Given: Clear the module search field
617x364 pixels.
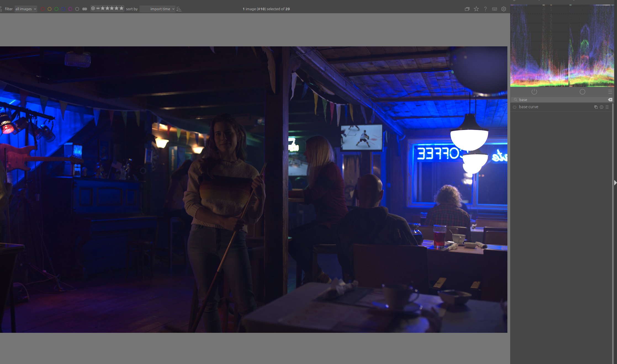Looking at the screenshot, I should point(610,100).
